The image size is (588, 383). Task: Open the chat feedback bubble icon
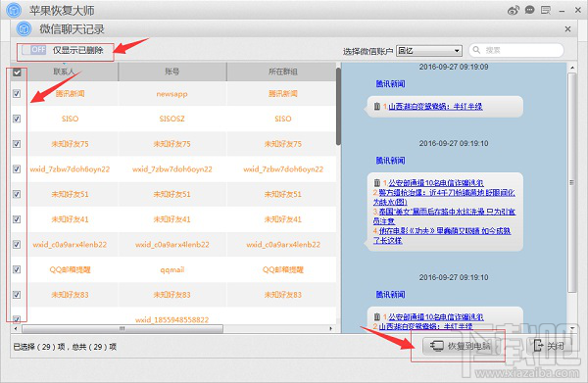529,10
